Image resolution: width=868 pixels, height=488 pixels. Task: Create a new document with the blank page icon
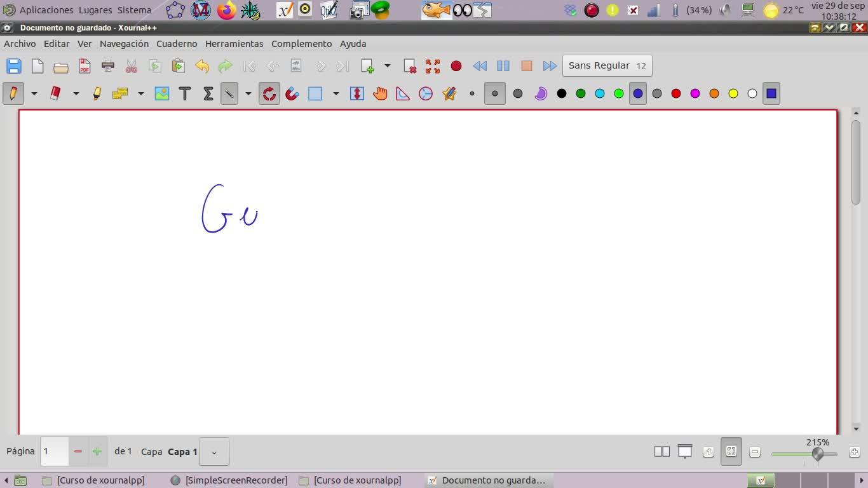[37, 66]
